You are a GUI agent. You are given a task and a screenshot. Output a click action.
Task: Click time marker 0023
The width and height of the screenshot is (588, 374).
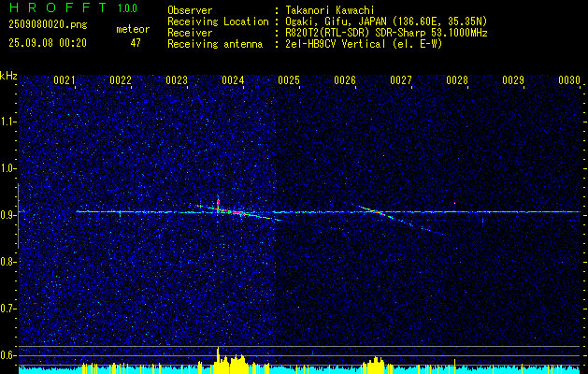tap(177, 80)
